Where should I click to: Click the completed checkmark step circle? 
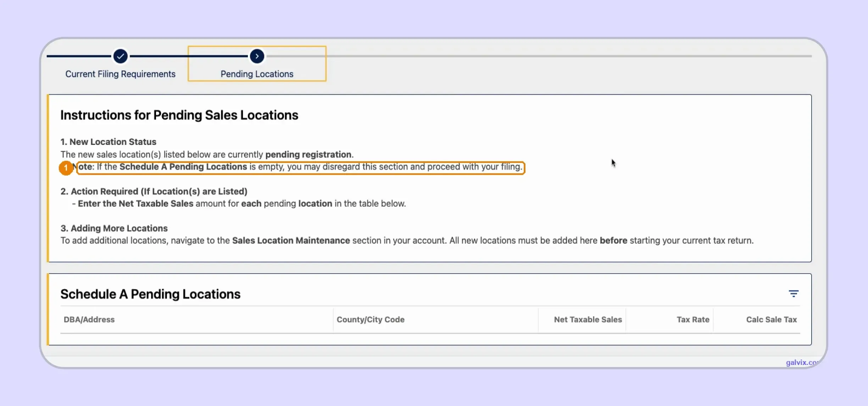(x=120, y=56)
